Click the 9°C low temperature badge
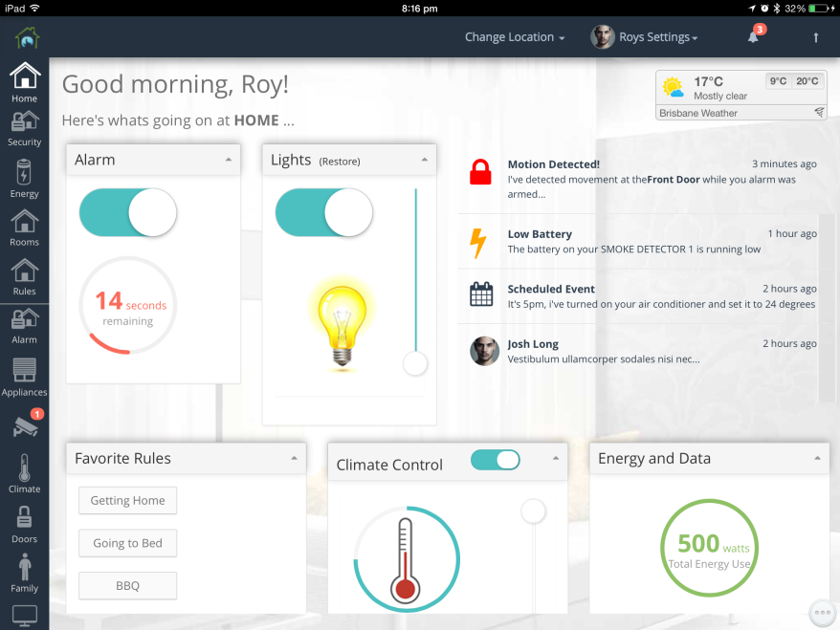 tap(778, 81)
